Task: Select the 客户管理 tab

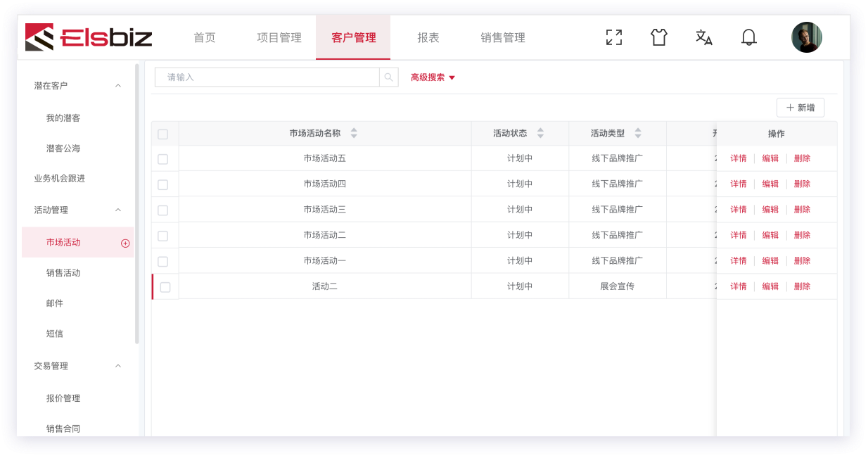Action: (353, 38)
